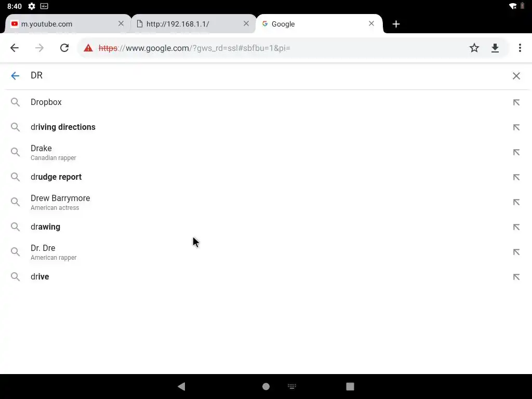Click the fill arrow next to drawing
Image resolution: width=532 pixels, height=399 pixels.
coord(516,227)
